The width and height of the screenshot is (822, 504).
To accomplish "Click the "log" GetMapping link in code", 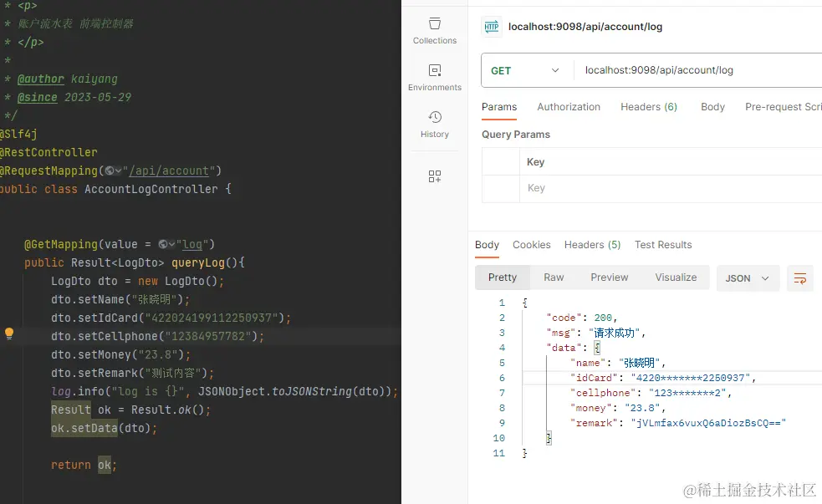I will (192, 244).
